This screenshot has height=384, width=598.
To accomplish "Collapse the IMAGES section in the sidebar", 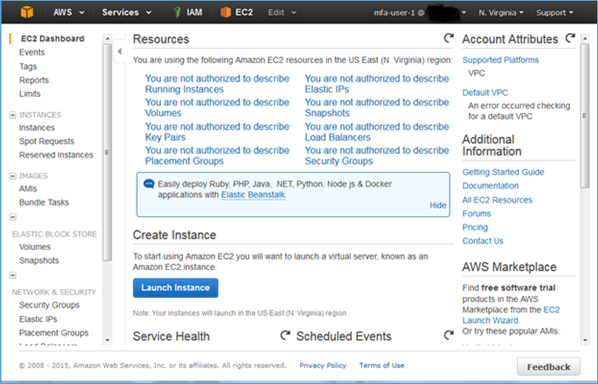I will [13, 176].
